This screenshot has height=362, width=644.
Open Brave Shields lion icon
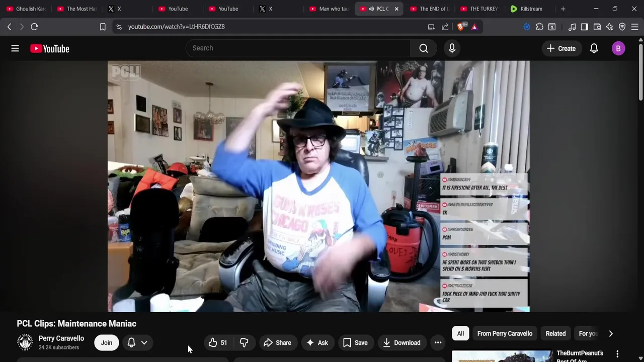(x=460, y=27)
